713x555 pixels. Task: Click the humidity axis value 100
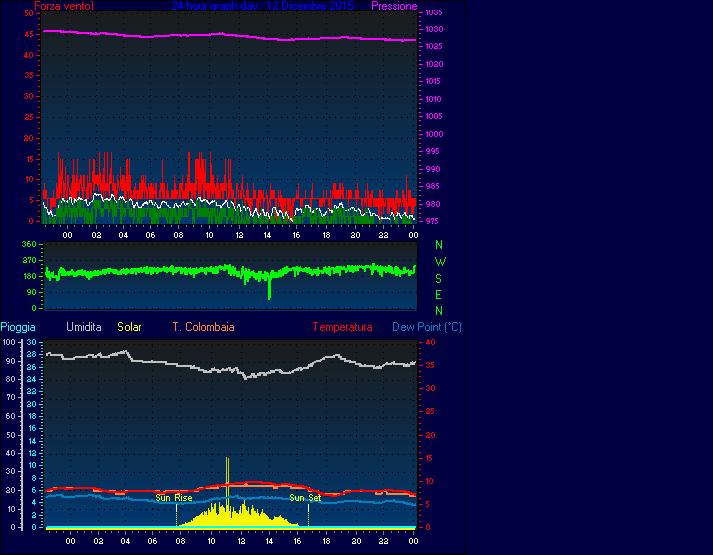[x=9, y=342]
